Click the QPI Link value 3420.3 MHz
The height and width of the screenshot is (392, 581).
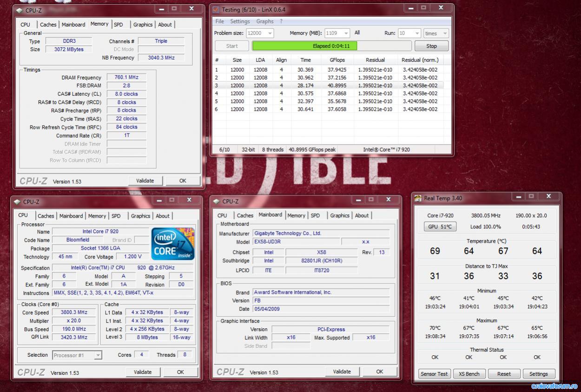point(74,337)
